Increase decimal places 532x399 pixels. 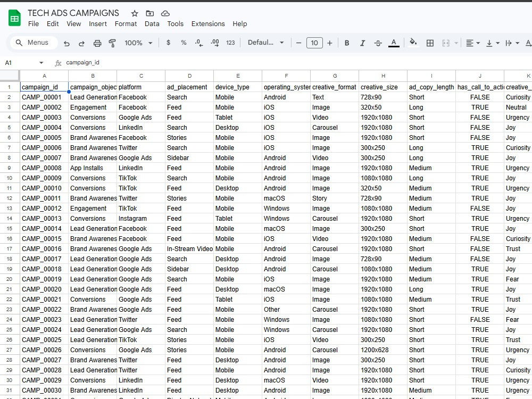coord(215,43)
